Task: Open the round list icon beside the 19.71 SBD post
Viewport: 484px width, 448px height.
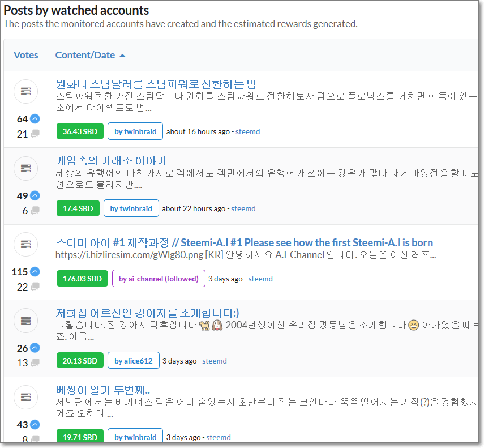Action: 26,397
